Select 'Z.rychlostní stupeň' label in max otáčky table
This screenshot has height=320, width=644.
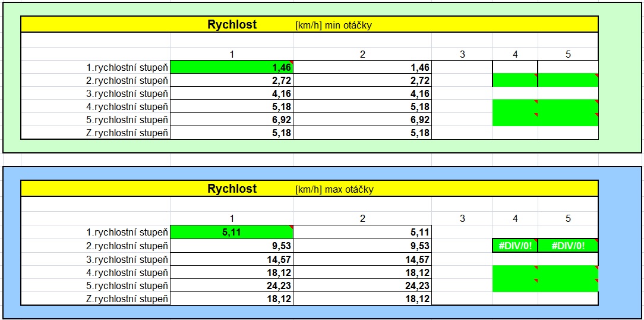coord(127,298)
